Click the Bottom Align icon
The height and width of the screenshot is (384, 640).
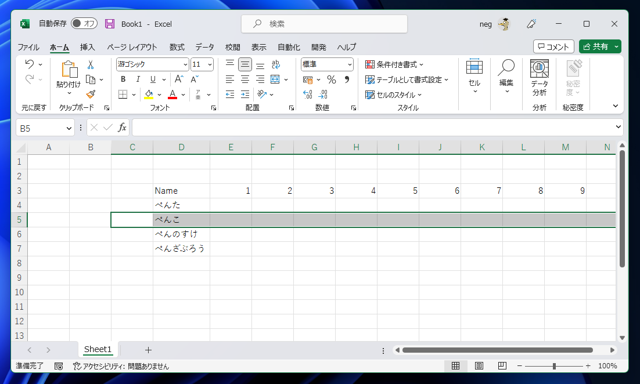tap(260, 65)
